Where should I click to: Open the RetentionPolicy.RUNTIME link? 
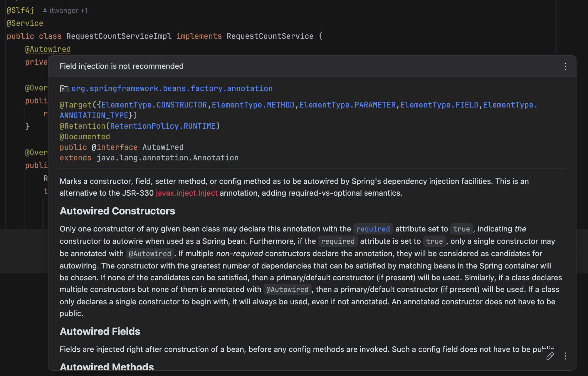[163, 126]
